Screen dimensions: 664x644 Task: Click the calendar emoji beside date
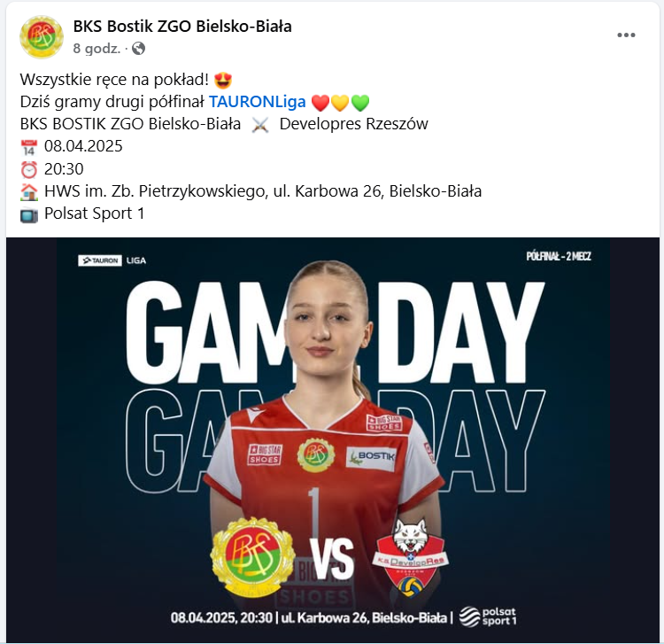(29, 147)
